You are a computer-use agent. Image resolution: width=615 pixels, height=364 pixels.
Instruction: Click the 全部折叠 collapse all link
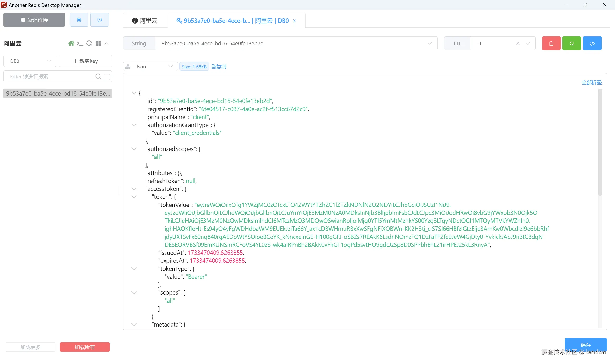pyautogui.click(x=591, y=82)
